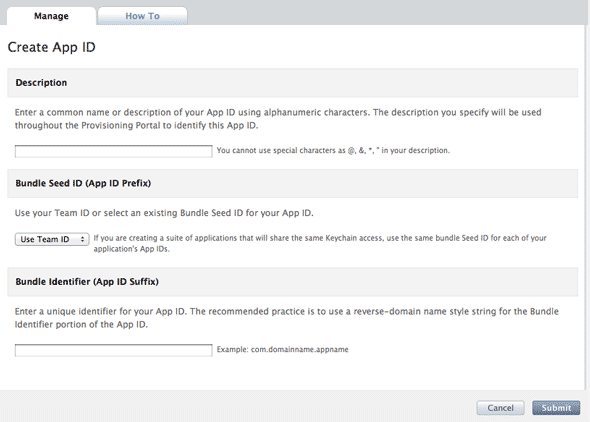Click the Create App ID page heading
The height and width of the screenshot is (422, 590).
52,47
